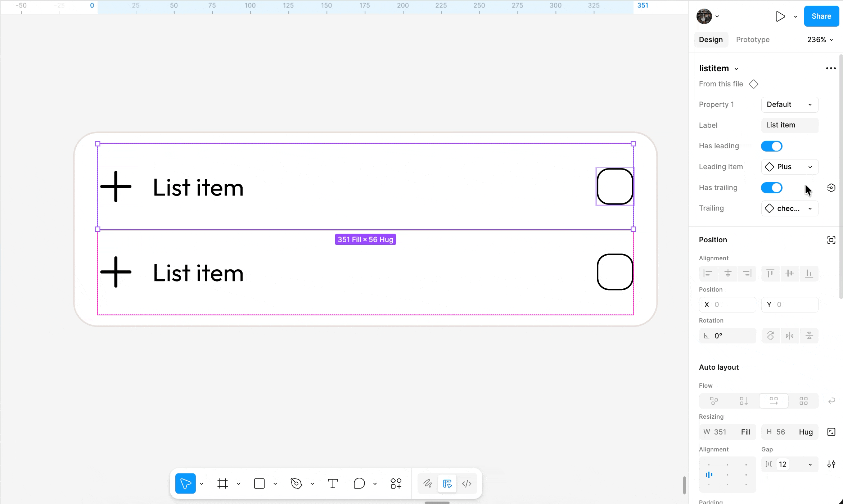Open the Design tab
843x504 pixels.
pos(711,40)
